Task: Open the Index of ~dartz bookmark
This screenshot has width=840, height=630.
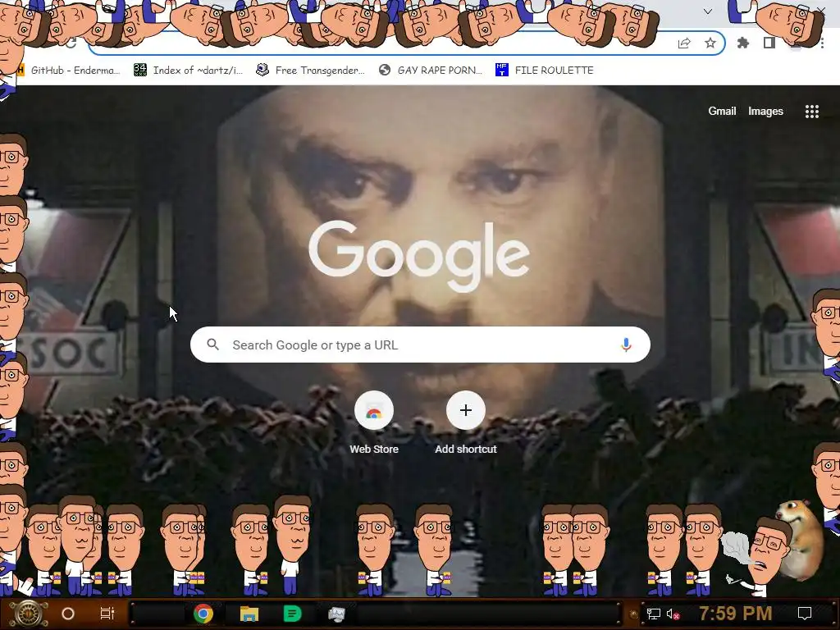Action: [x=188, y=71]
